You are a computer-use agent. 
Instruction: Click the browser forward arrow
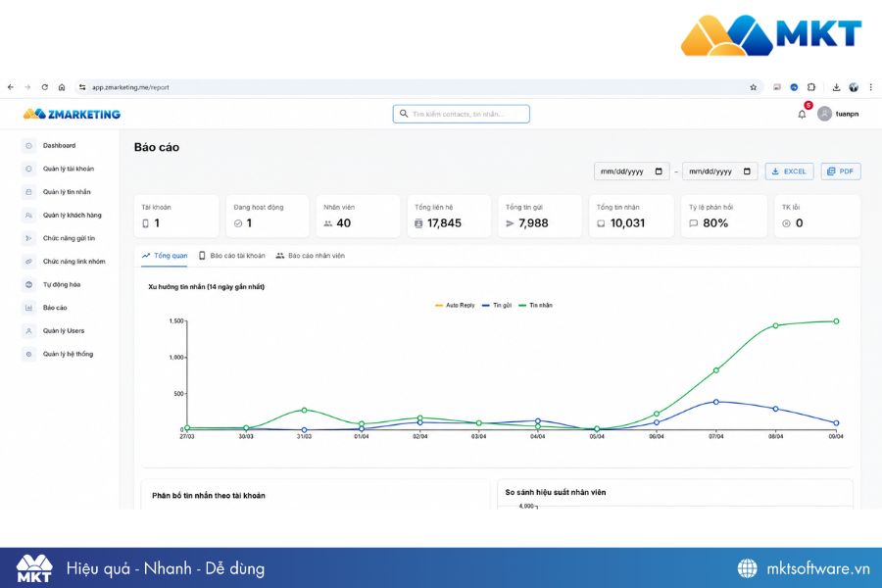point(27,87)
